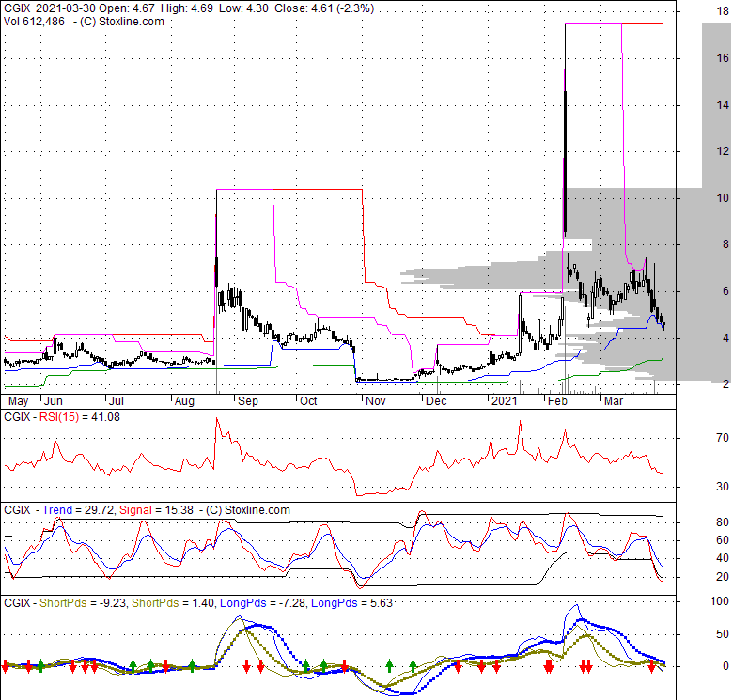Click the Stoxline.com credit in the Trend panel
This screenshot has width=733, height=700.
point(248,510)
